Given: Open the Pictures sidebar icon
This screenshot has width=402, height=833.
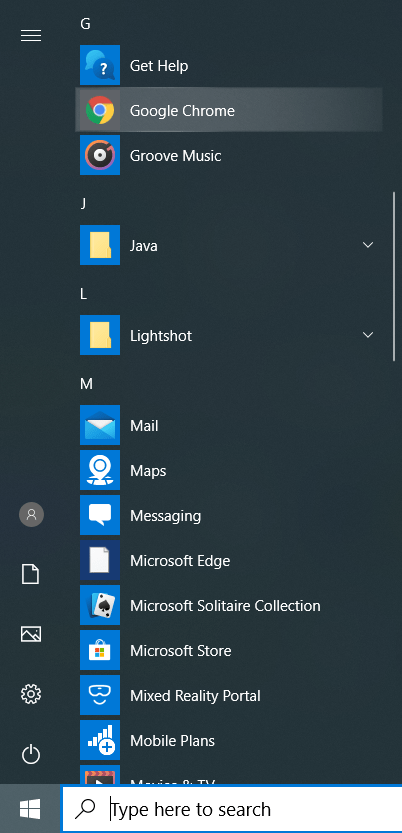Looking at the screenshot, I should click(x=31, y=634).
